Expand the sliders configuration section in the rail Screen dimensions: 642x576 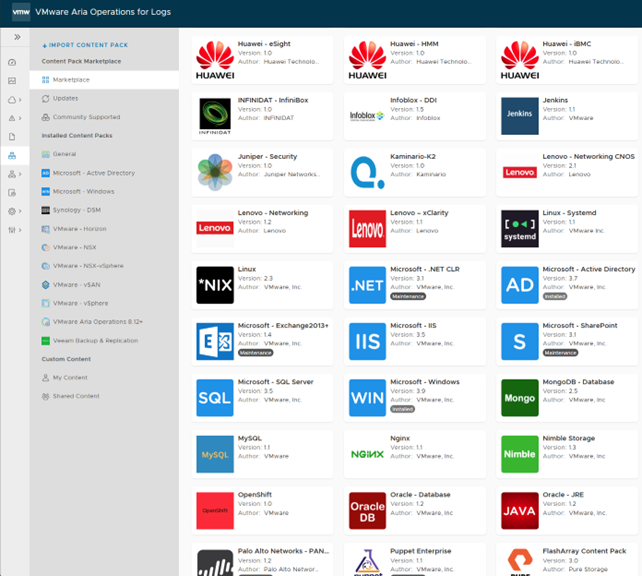pos(14,230)
